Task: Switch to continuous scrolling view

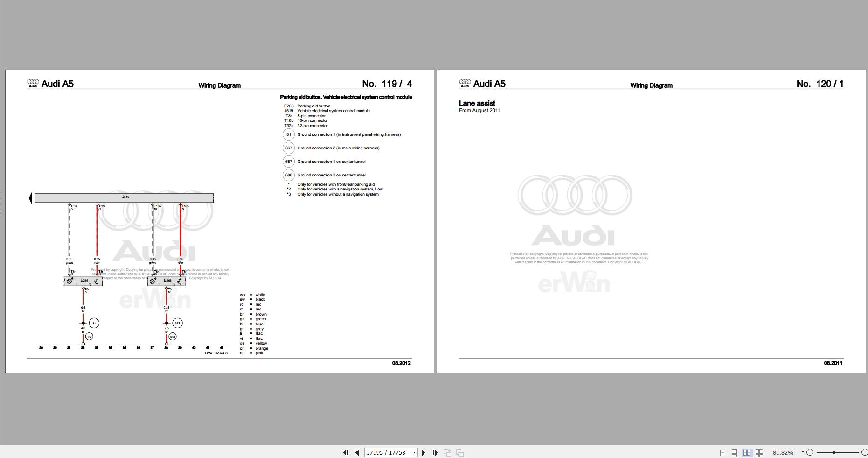Action: [x=734, y=452]
